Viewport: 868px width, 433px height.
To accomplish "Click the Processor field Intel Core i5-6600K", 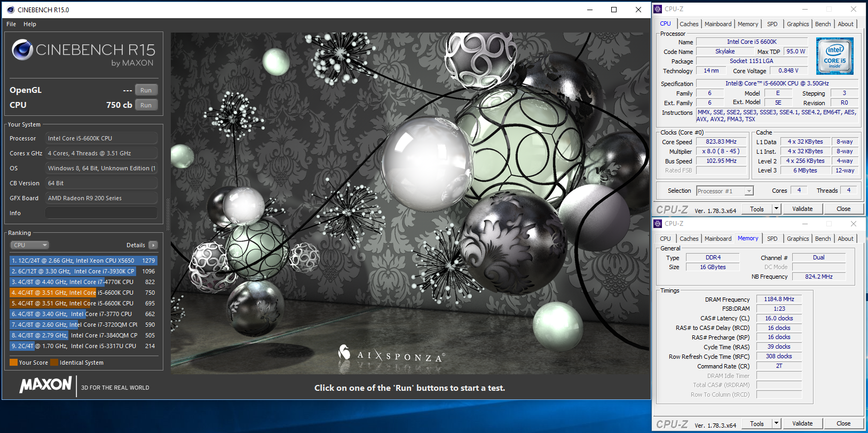I will [x=101, y=138].
